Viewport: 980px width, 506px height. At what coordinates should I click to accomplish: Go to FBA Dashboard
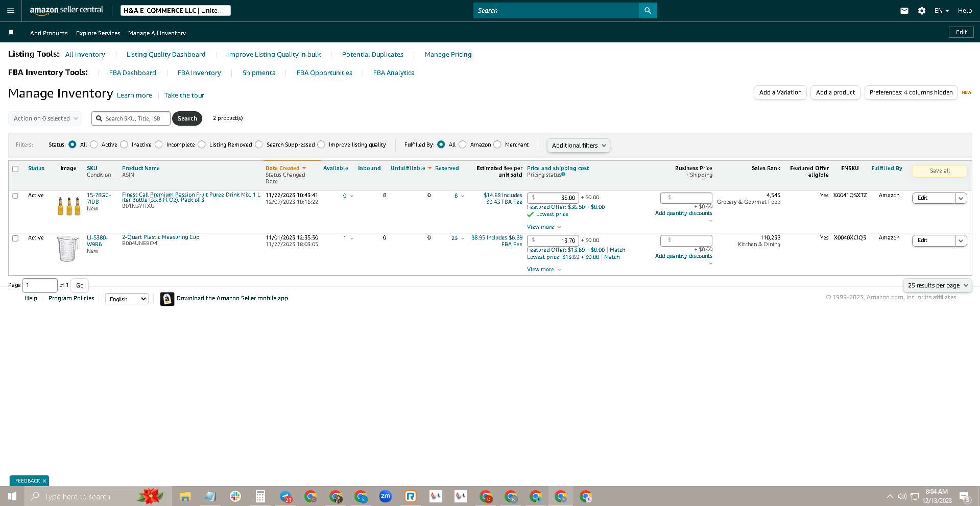[x=133, y=73]
